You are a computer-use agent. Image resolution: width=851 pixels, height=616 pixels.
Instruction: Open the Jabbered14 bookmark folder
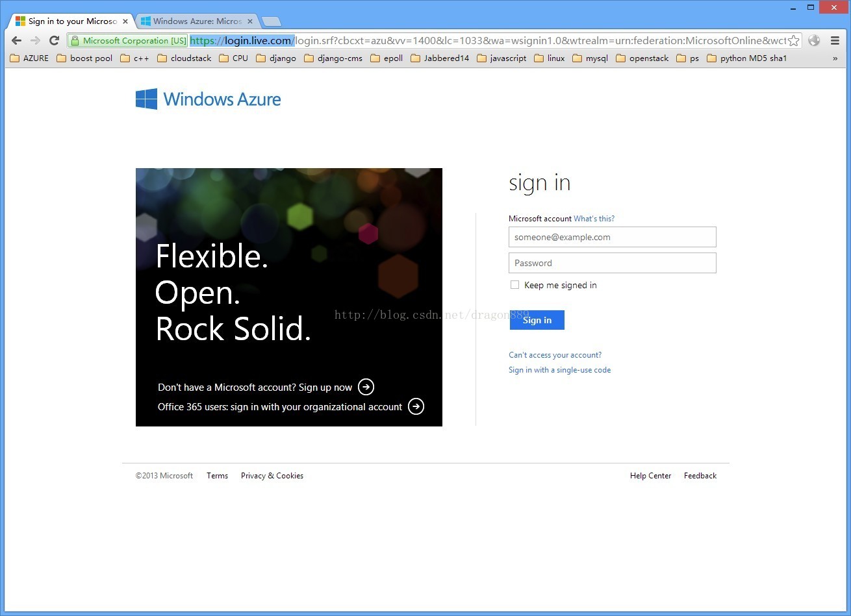pyautogui.click(x=440, y=58)
